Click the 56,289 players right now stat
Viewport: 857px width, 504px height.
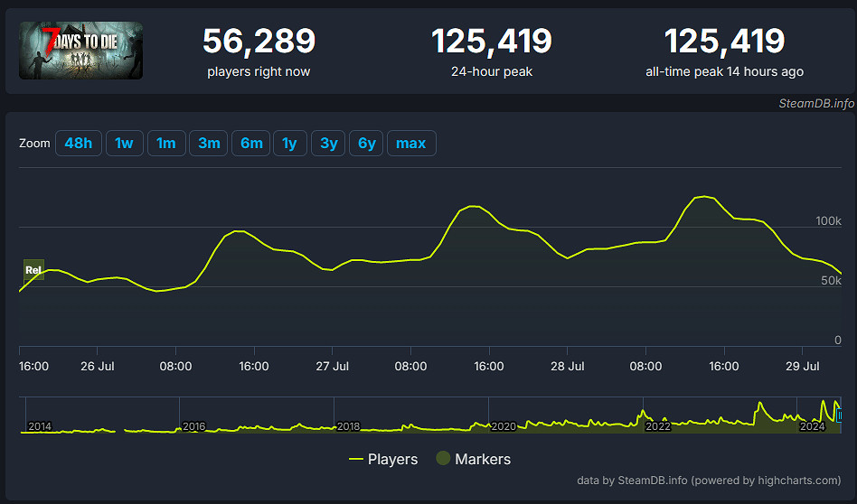(259, 42)
